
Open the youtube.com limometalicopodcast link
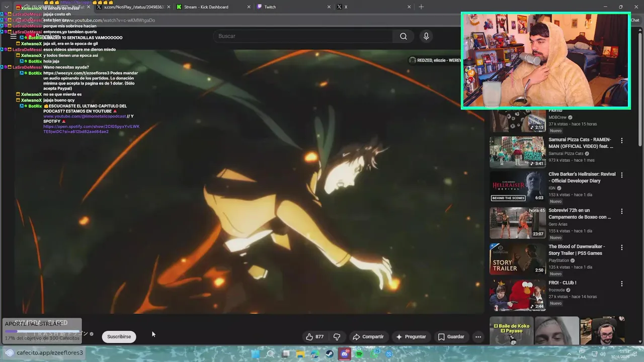coord(85,117)
